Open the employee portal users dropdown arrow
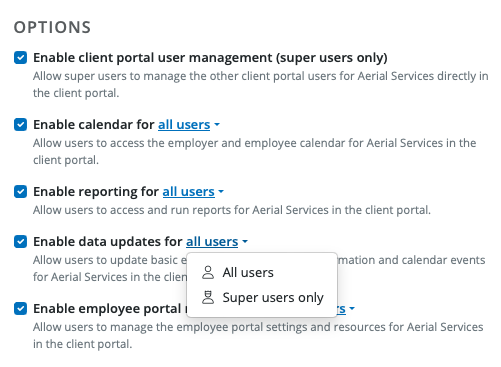Screen dimensions: 501x367 click(352, 309)
